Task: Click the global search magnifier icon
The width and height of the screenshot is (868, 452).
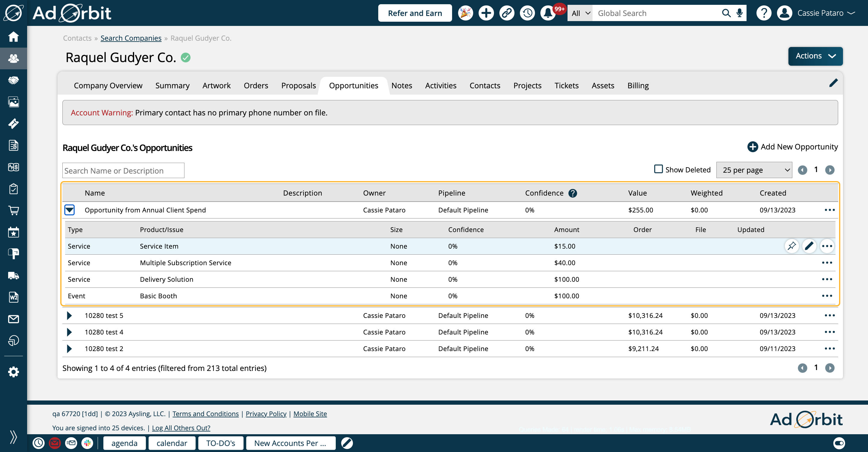Action: (x=726, y=13)
